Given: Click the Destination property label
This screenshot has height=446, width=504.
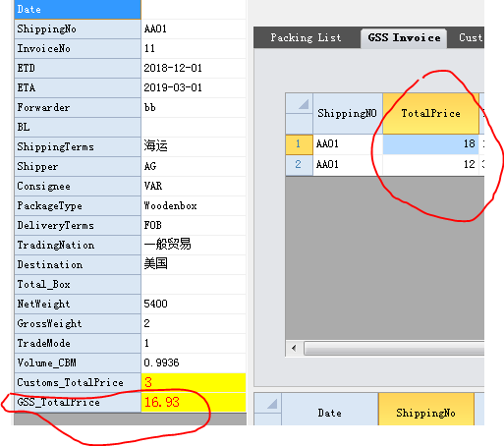Looking at the screenshot, I should (x=78, y=264).
